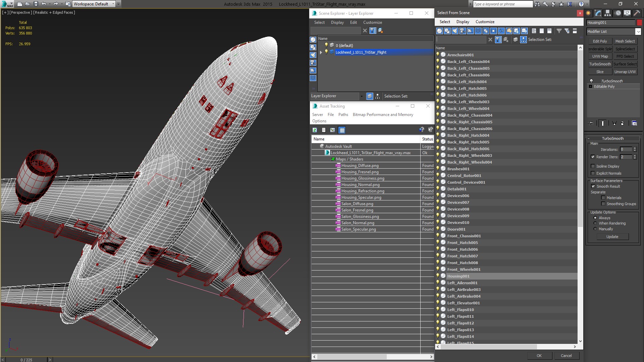The width and height of the screenshot is (644, 362).
Task: Click OK in Select From Scene dialog
Action: tap(539, 356)
